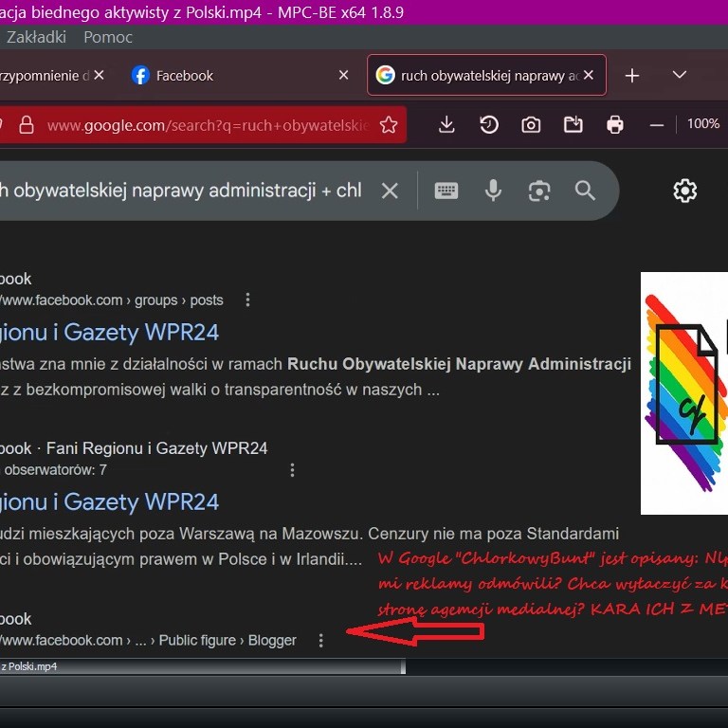
Task: Open three-dot menu of first Facebook result
Action: [247, 300]
